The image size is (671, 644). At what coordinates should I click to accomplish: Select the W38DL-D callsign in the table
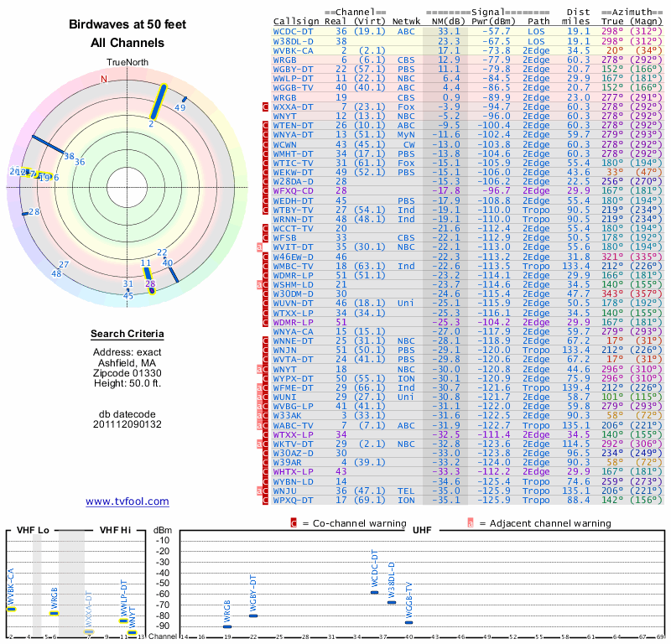(x=294, y=39)
